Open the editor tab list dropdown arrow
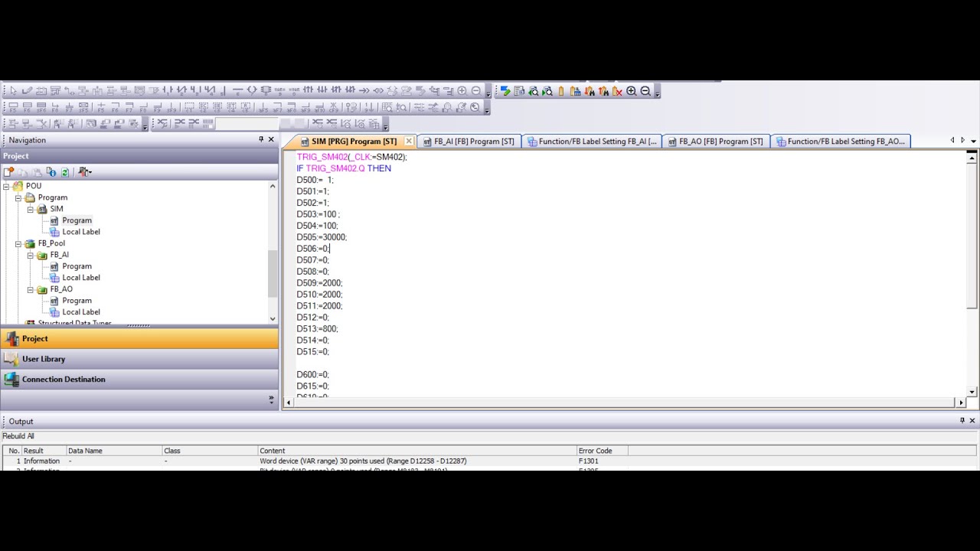The width and height of the screenshot is (980, 551). click(973, 141)
